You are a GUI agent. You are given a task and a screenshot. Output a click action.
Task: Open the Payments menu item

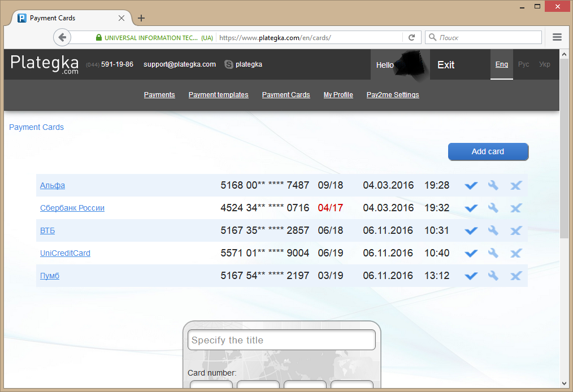(x=159, y=95)
